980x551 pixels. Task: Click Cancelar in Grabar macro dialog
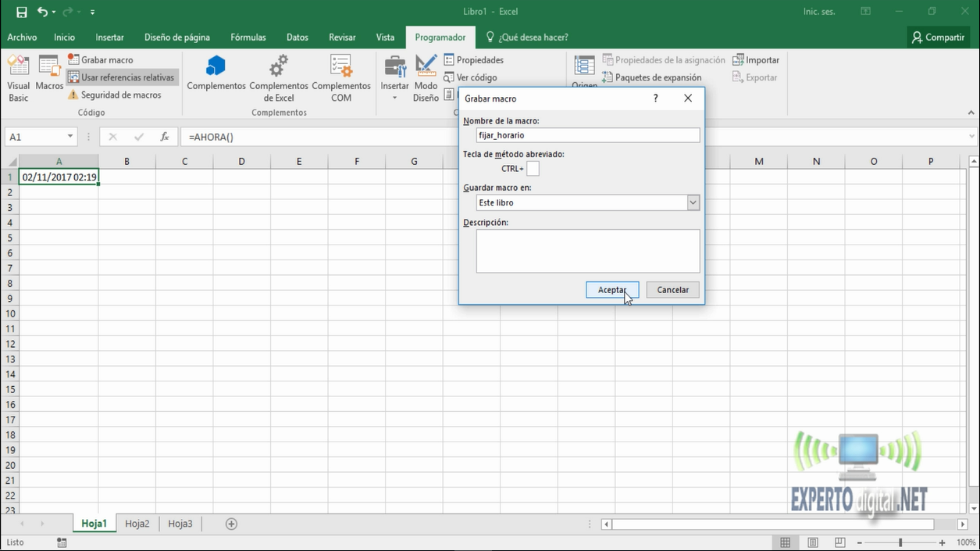(x=672, y=290)
